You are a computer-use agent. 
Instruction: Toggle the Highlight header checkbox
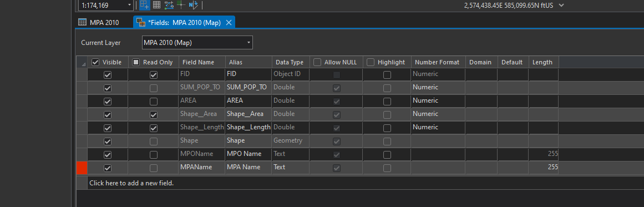click(371, 62)
